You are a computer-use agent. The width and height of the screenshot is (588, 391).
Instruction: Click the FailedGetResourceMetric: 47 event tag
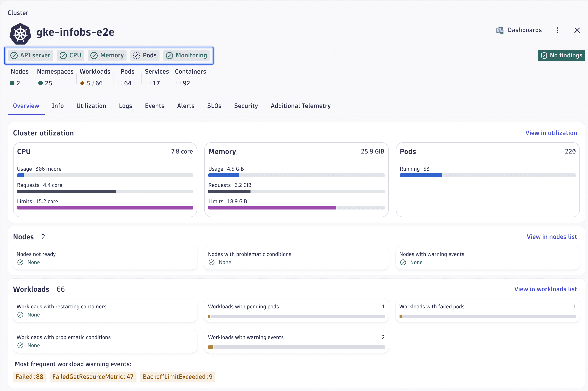pyautogui.click(x=93, y=377)
